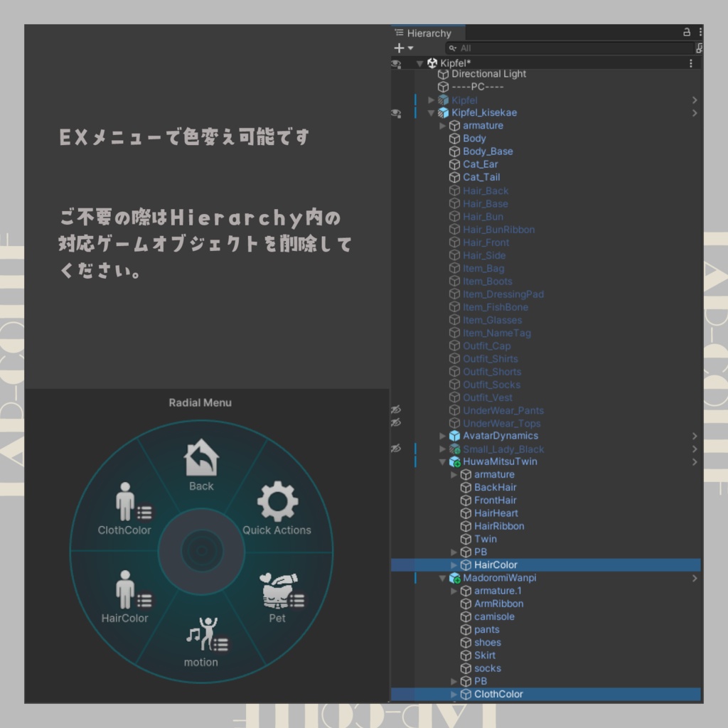Select the socks row
The image size is (728, 728).
click(546, 668)
